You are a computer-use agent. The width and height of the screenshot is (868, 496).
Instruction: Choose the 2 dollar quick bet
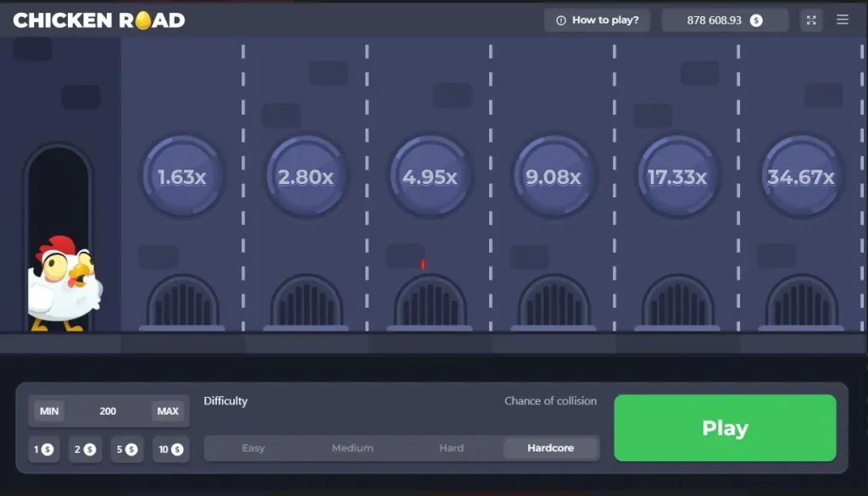point(86,449)
